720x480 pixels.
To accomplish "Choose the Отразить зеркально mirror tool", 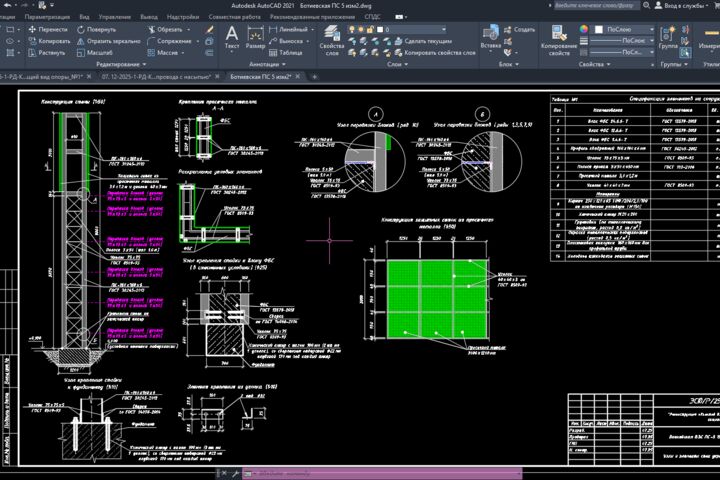I will 108,41.
